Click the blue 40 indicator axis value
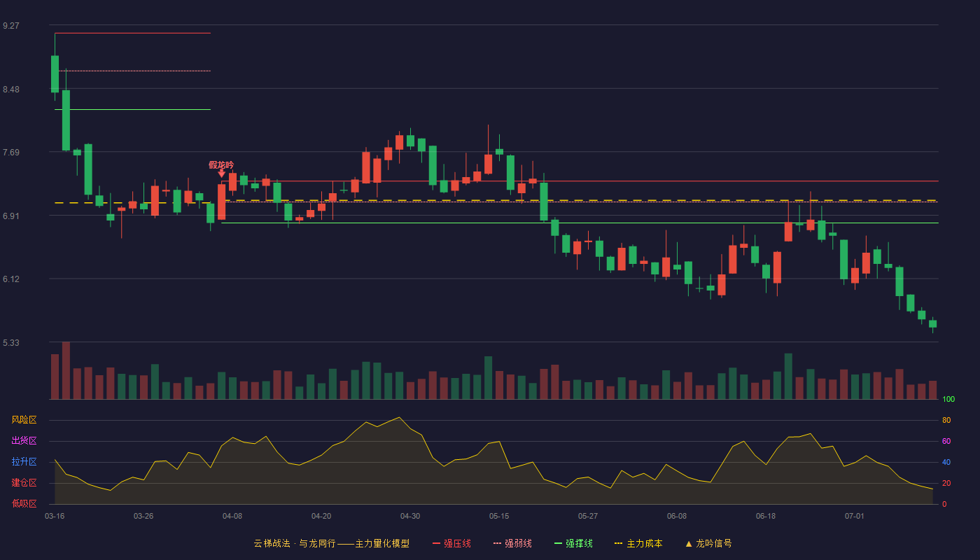The width and height of the screenshot is (980, 560). (946, 462)
